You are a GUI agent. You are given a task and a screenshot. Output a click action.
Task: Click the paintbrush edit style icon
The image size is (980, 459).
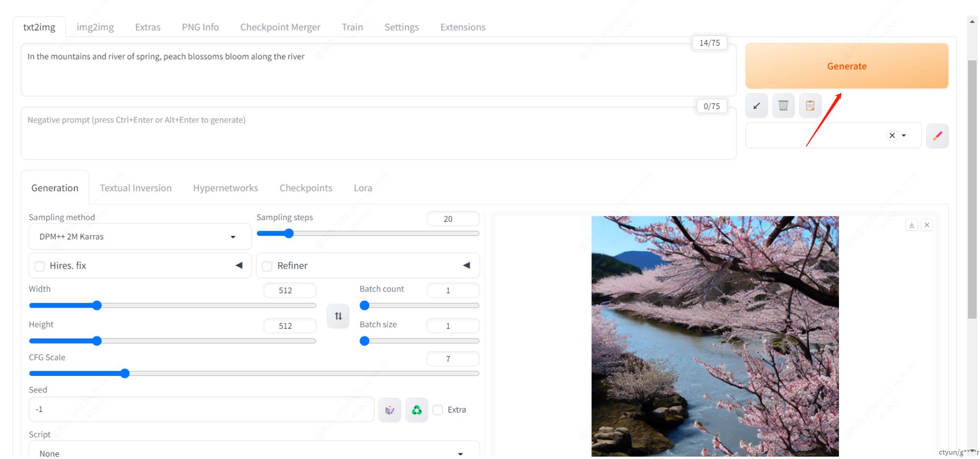[937, 136]
